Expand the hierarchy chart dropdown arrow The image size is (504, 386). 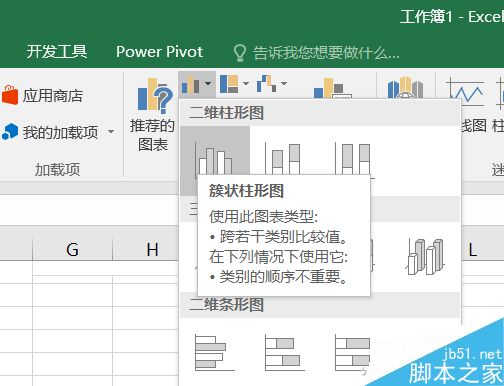click(246, 83)
